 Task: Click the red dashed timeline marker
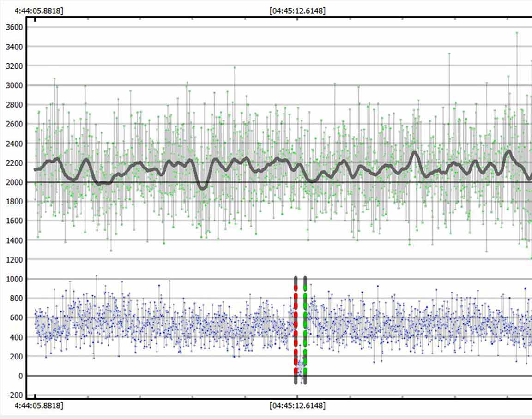pos(296,330)
